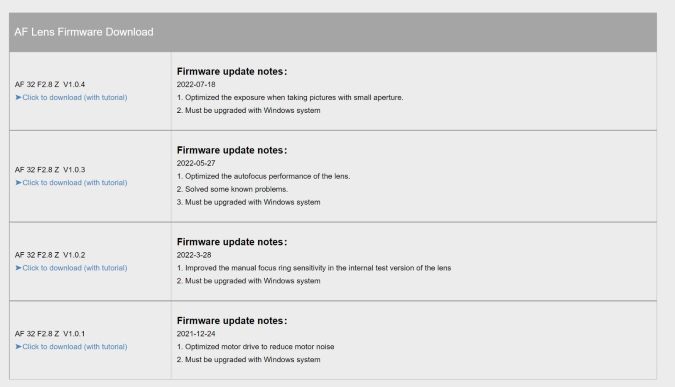The image size is (675, 387).
Task: Click the AF 32 F2.8 Z V1.0.2 label
Action: coord(50,255)
